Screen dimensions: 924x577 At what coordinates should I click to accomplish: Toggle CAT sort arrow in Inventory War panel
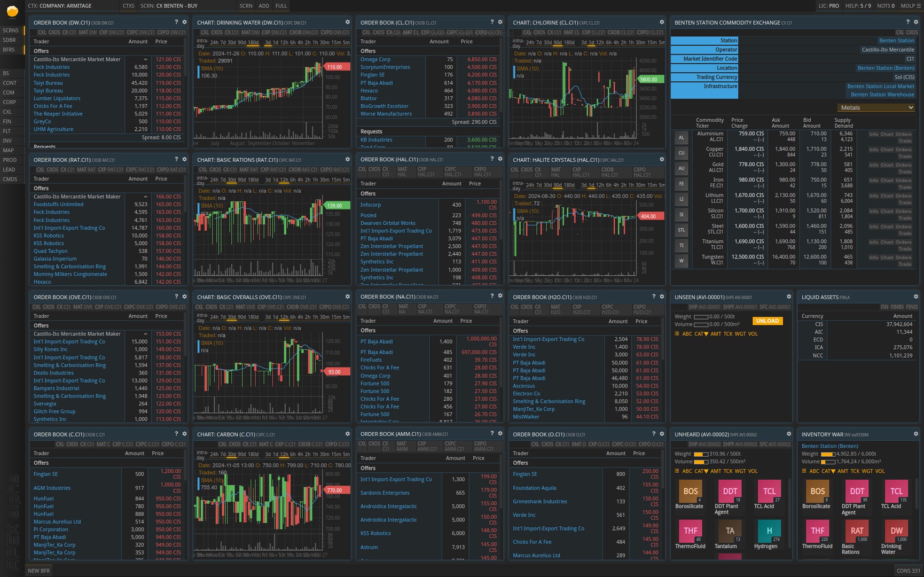(x=828, y=471)
